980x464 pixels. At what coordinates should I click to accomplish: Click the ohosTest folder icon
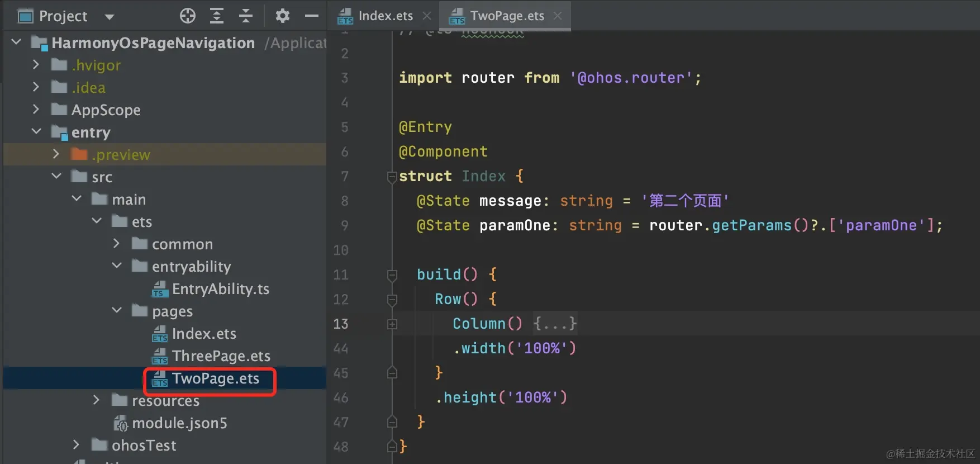(x=99, y=445)
